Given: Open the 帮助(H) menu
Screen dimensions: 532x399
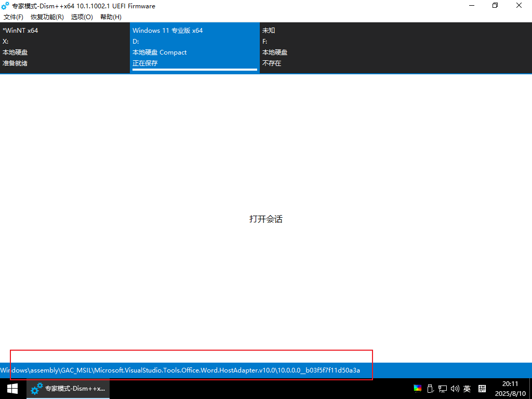Looking at the screenshot, I should coord(111,17).
